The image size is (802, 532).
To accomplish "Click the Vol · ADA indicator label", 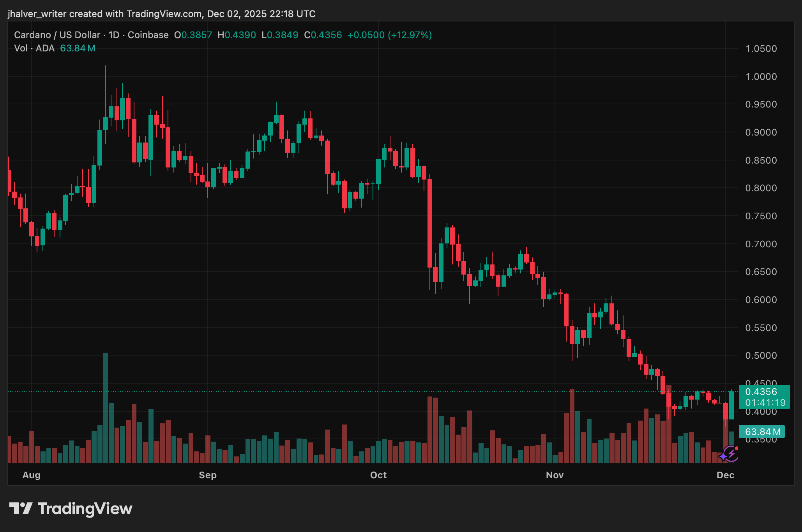I will 34,48.
